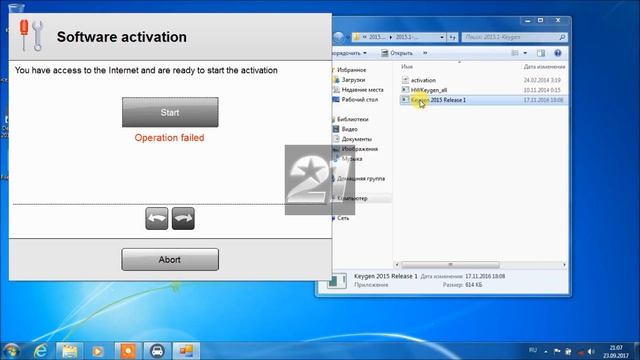This screenshot has height=360, width=640.
Task: Show more toolbar commands chevron in Explorer
Action: click(x=425, y=53)
